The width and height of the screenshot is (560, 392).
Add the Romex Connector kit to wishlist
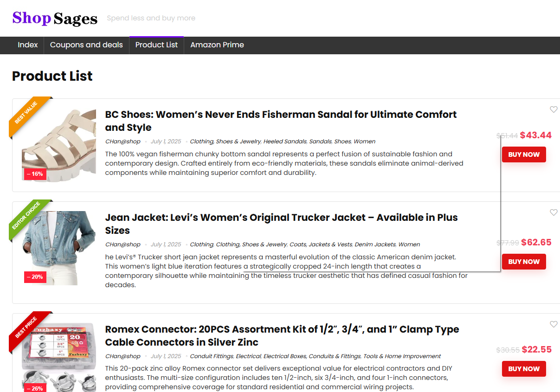[x=554, y=324]
